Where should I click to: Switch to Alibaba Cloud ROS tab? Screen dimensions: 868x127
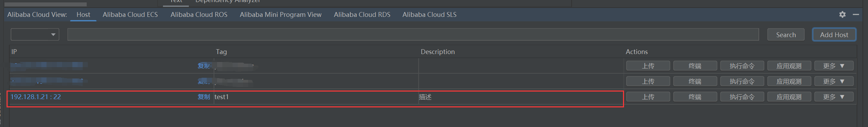click(x=199, y=14)
